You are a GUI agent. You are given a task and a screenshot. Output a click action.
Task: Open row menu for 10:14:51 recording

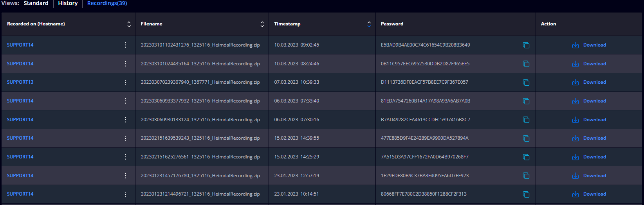(x=125, y=194)
